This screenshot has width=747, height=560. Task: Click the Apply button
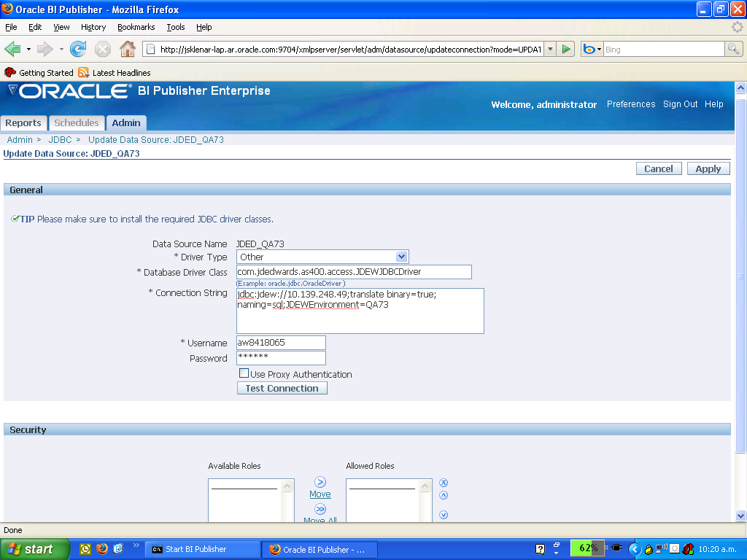point(708,168)
